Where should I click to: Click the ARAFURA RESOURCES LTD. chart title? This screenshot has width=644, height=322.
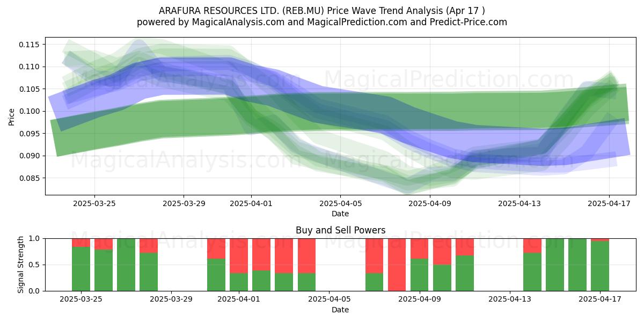322,11
